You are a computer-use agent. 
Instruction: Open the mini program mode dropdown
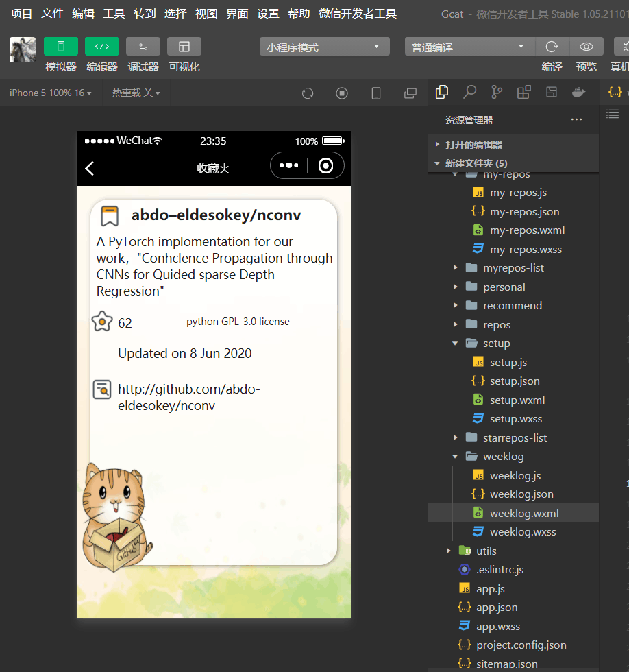click(x=325, y=47)
